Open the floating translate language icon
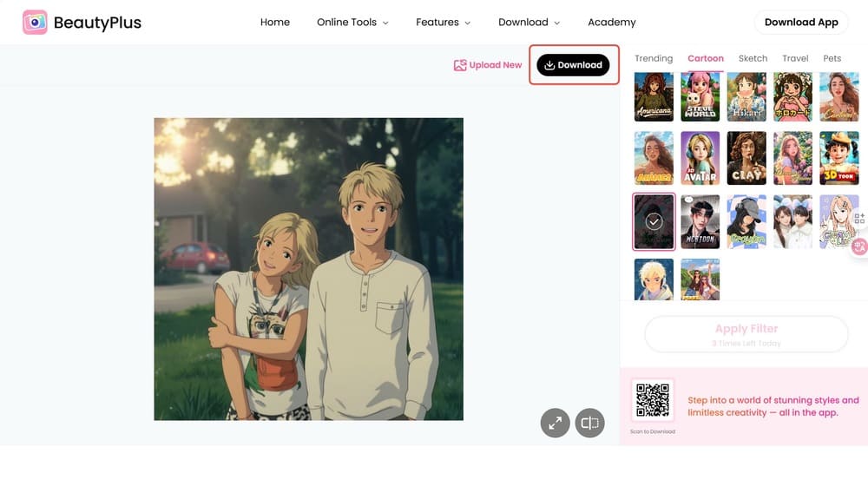The height and width of the screenshot is (486, 868). tap(859, 246)
